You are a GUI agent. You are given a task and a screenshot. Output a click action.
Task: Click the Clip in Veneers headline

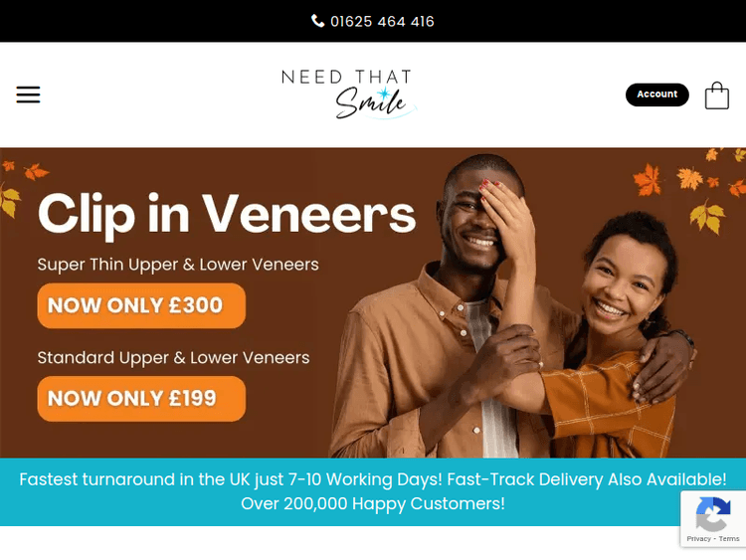(227, 214)
